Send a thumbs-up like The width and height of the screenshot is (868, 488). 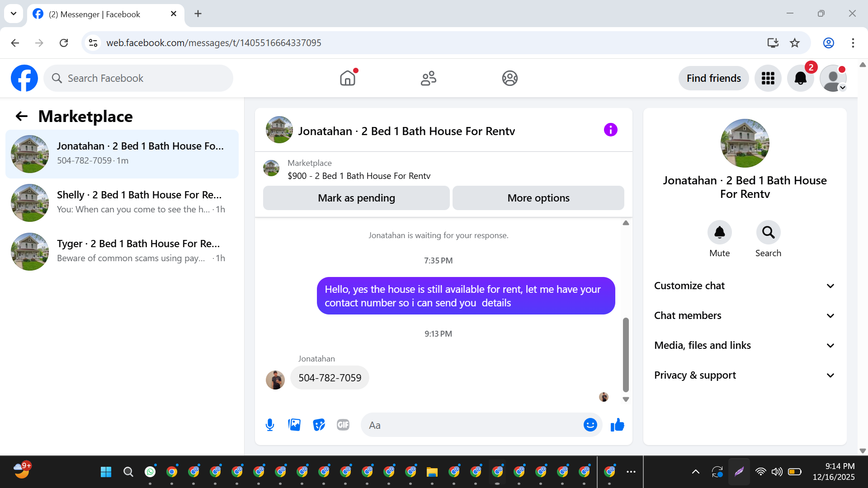click(x=617, y=425)
